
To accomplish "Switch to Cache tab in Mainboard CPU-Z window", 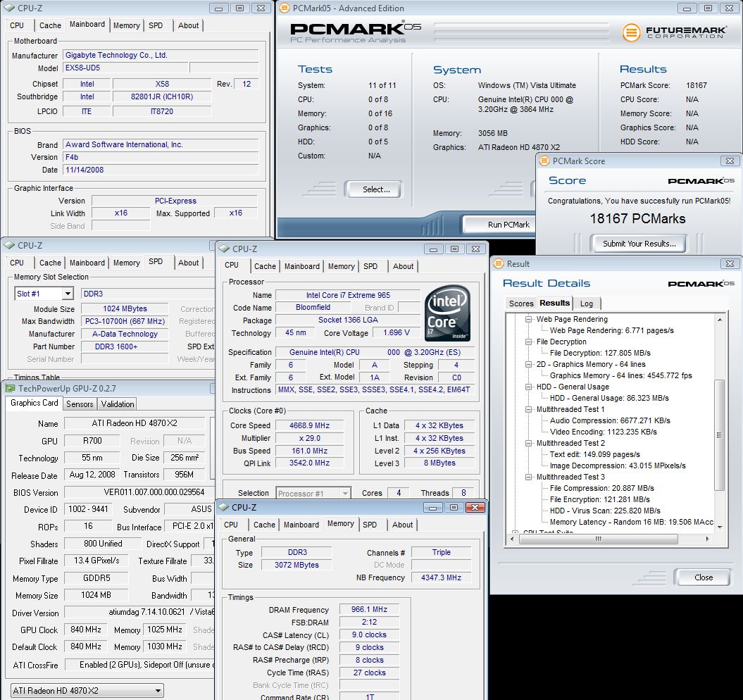I will tap(50, 25).
